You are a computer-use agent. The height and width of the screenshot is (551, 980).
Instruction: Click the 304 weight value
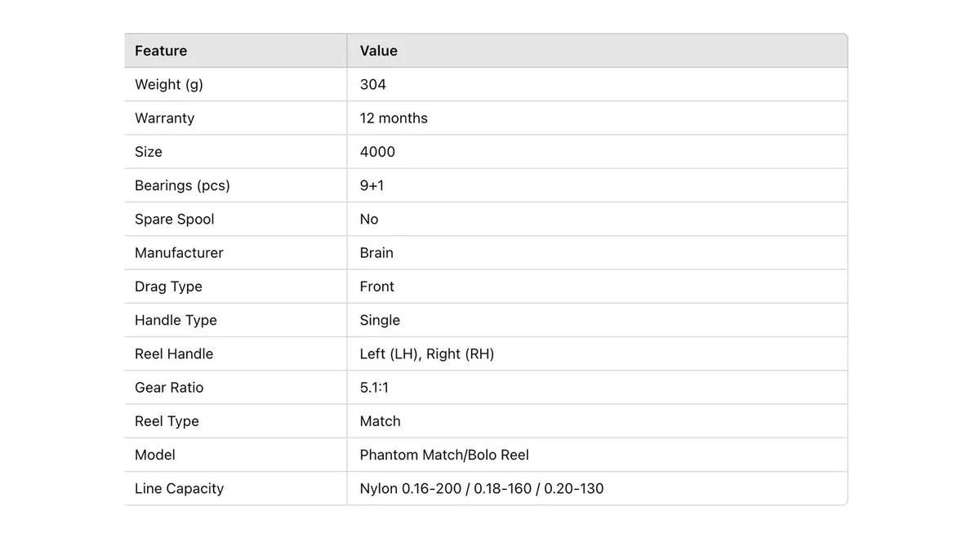click(x=372, y=84)
